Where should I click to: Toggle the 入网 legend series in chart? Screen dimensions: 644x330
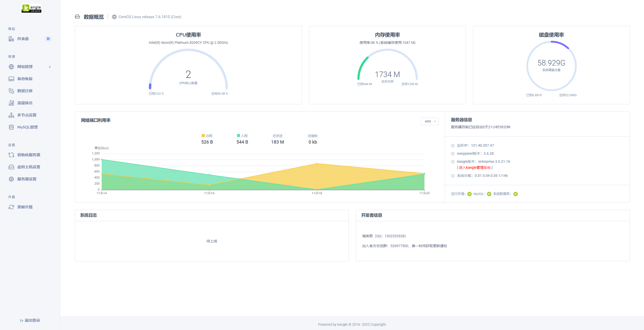[x=242, y=136]
